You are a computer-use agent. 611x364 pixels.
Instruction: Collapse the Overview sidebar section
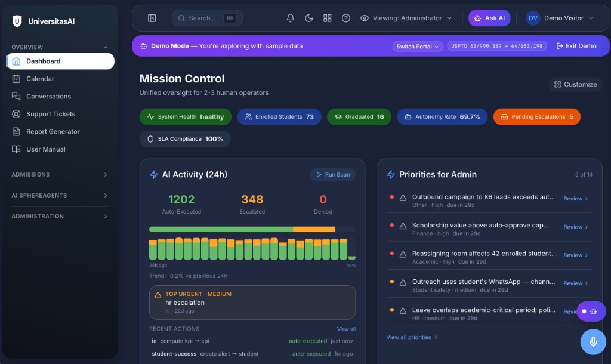click(x=60, y=47)
